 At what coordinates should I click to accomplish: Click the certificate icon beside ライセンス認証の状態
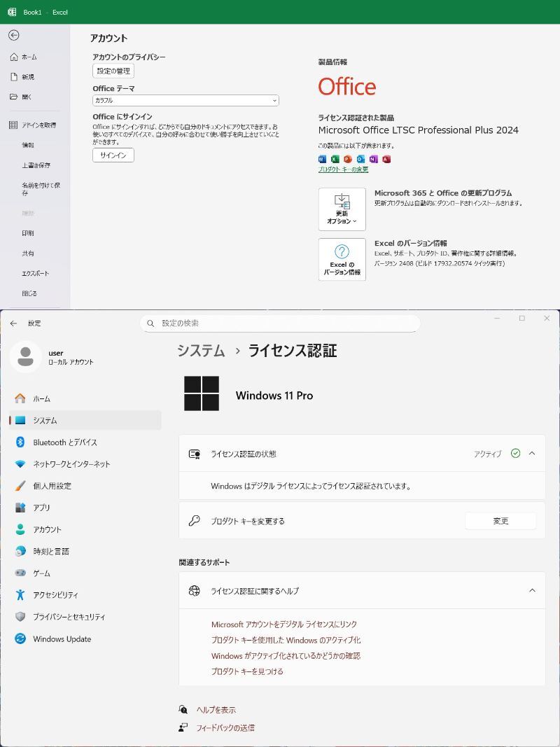point(194,454)
